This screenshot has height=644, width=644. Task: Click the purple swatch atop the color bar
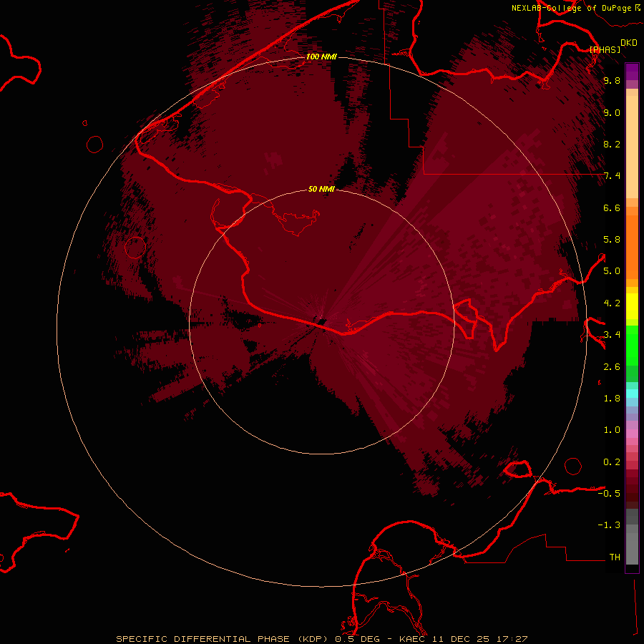tap(632, 72)
